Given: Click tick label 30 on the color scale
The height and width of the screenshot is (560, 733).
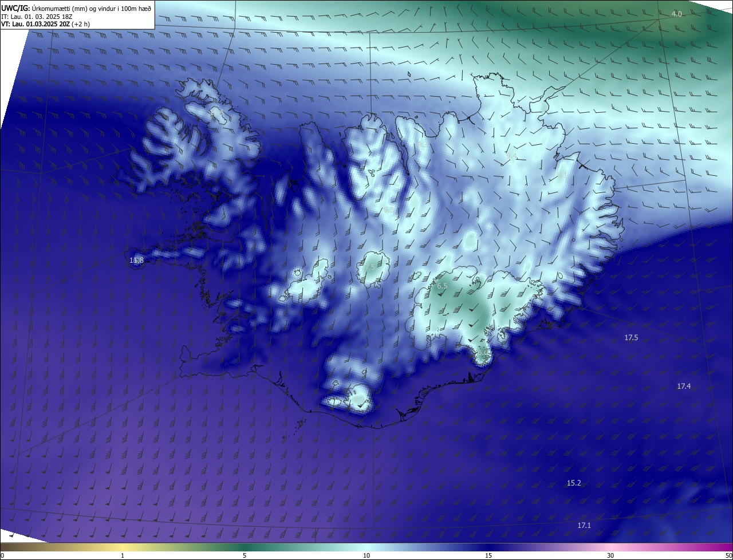Looking at the screenshot, I should (610, 555).
